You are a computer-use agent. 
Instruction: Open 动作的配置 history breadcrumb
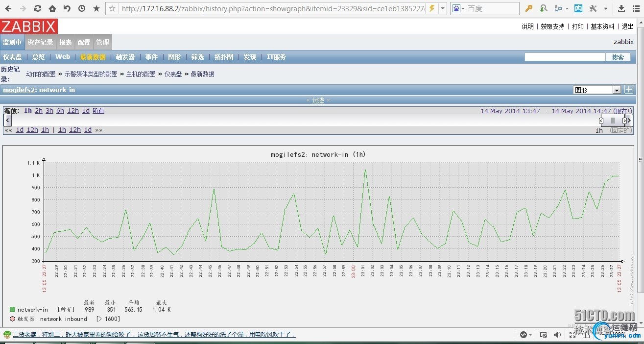pyautogui.click(x=41, y=74)
